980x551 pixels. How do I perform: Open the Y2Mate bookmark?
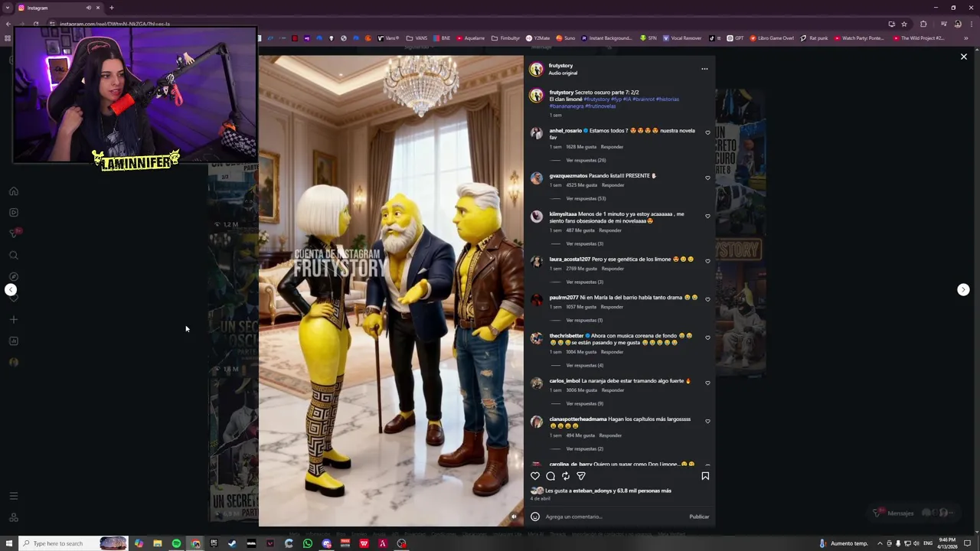[x=538, y=38]
